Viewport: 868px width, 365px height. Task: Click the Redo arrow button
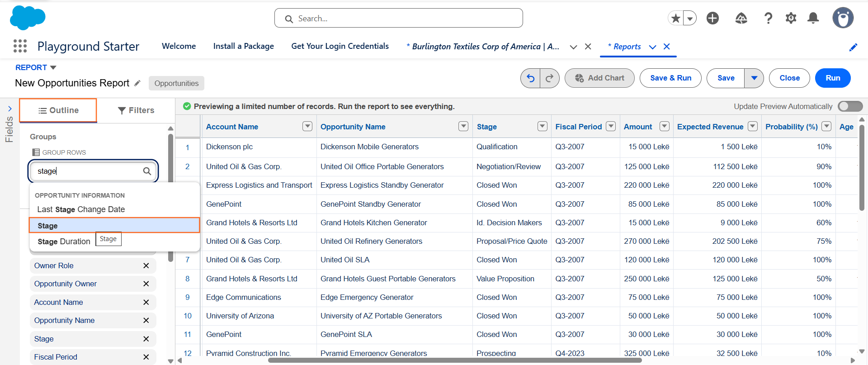coord(550,78)
